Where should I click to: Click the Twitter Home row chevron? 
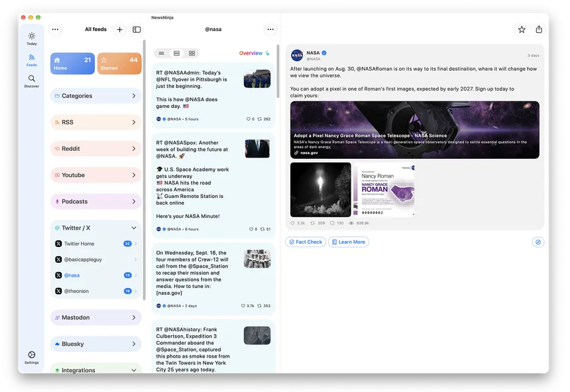click(136, 244)
